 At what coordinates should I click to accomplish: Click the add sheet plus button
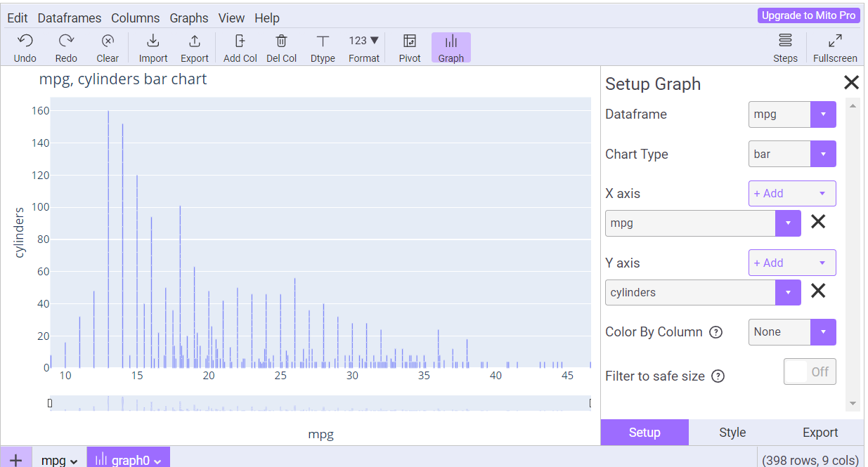pyautogui.click(x=16, y=460)
